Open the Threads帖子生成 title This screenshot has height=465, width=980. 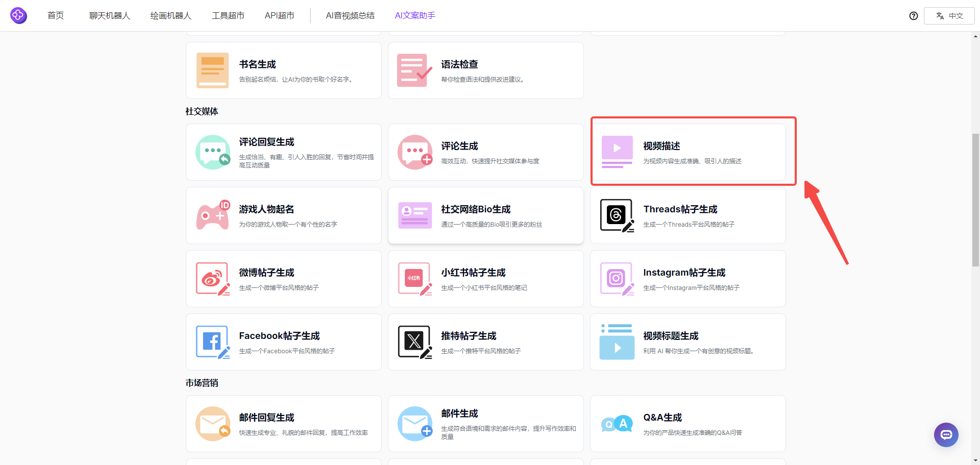point(680,209)
